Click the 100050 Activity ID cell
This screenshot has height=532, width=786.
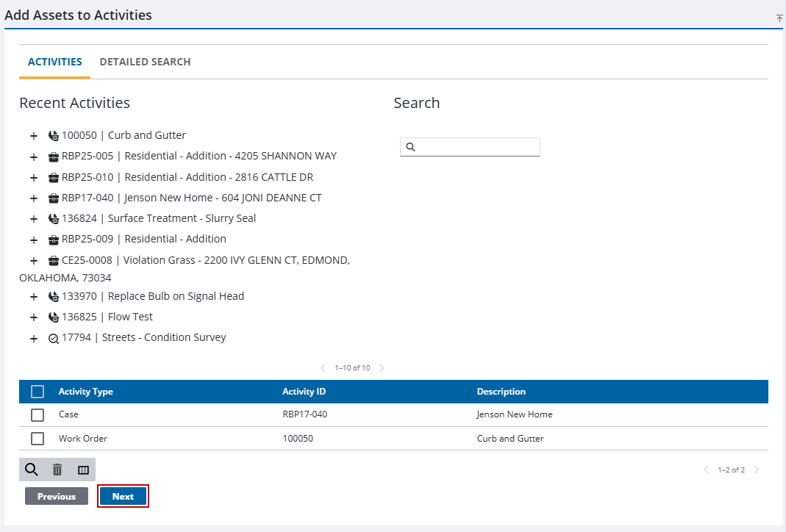298,439
